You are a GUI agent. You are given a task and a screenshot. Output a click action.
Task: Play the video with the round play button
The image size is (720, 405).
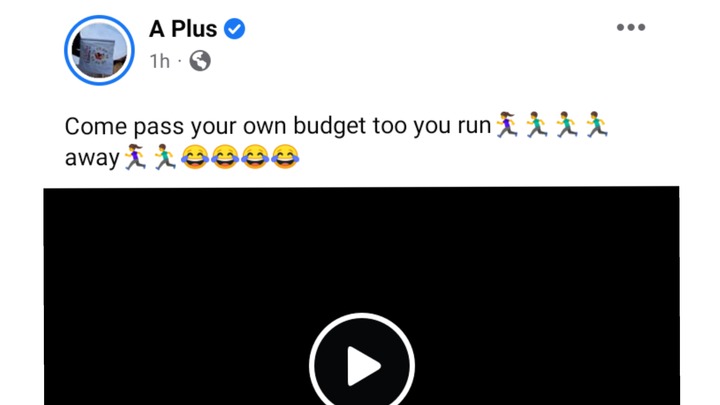(362, 364)
